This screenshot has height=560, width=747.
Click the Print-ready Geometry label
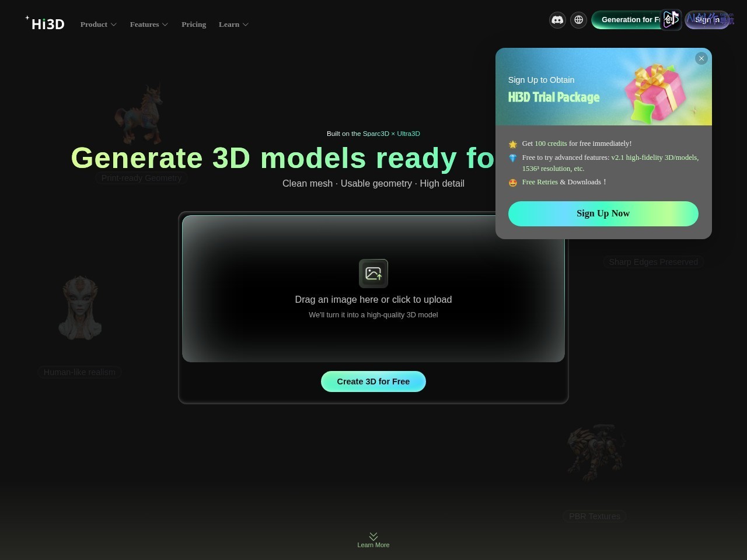pyautogui.click(x=141, y=178)
